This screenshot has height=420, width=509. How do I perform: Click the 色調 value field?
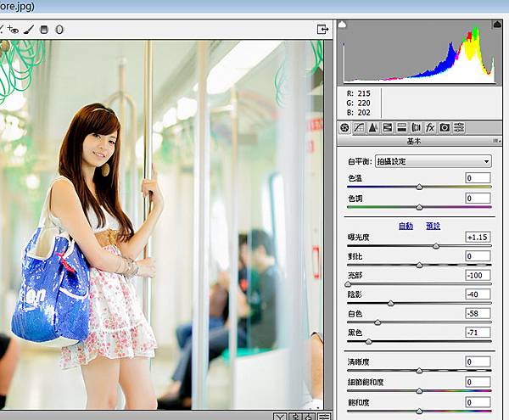(x=478, y=199)
